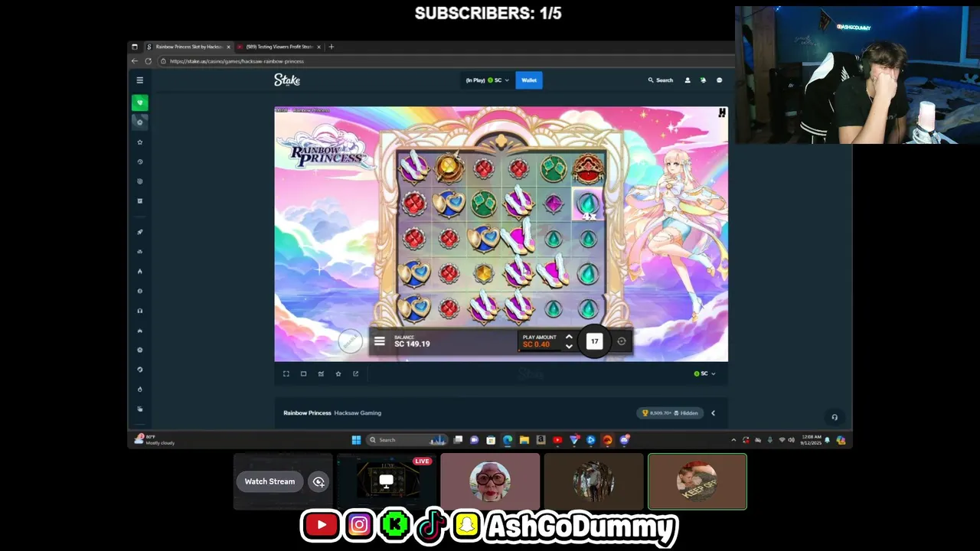This screenshot has width=980, height=551.
Task: Reload the browser page
Action: pos(149,61)
